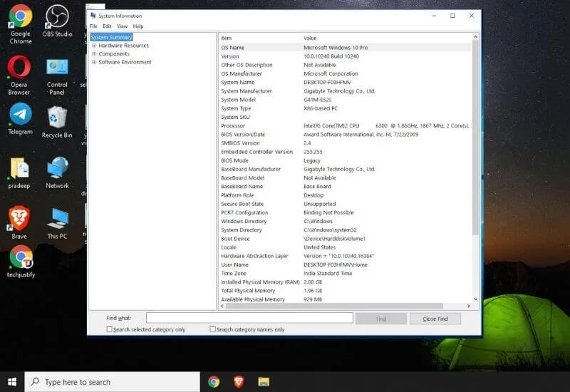Open Network desktop icon
The height and width of the screenshot is (392, 570).
(58, 172)
